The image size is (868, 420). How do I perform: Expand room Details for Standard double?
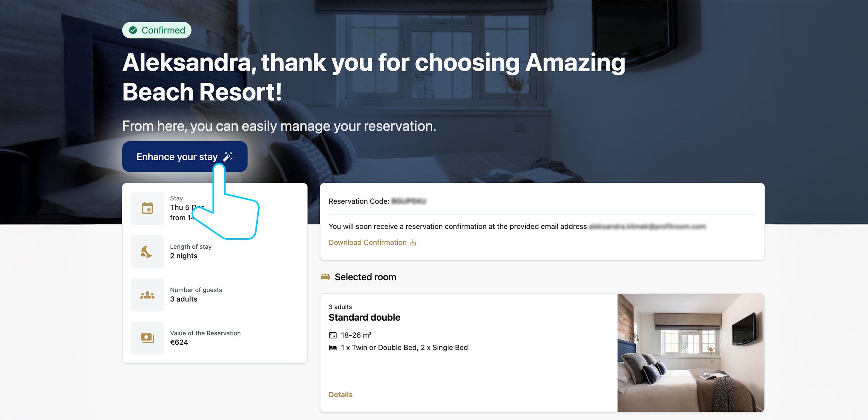click(340, 394)
